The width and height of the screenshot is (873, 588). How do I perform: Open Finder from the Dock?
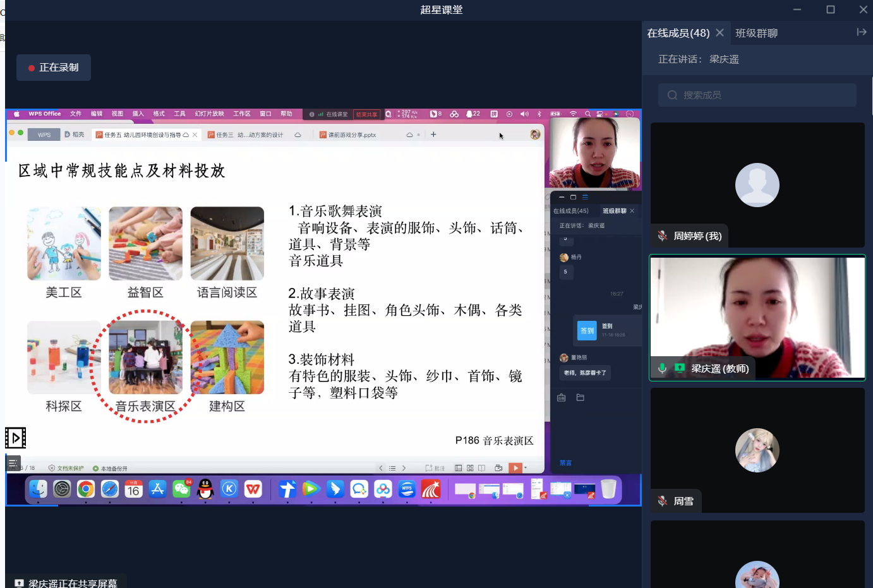point(38,489)
